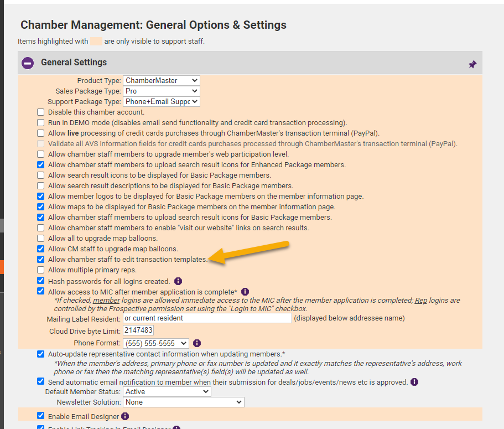Uncheck Enable Email Designer option

tap(40, 416)
